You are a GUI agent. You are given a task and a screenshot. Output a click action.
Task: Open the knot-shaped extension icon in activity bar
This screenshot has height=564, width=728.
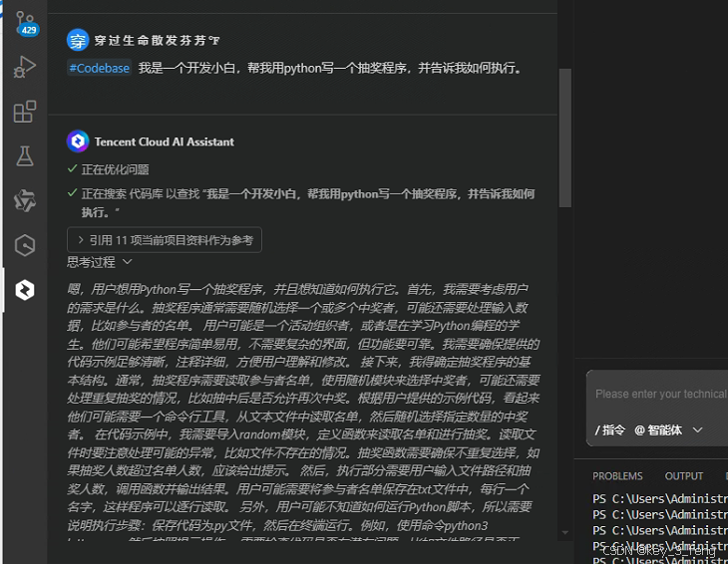(25, 201)
